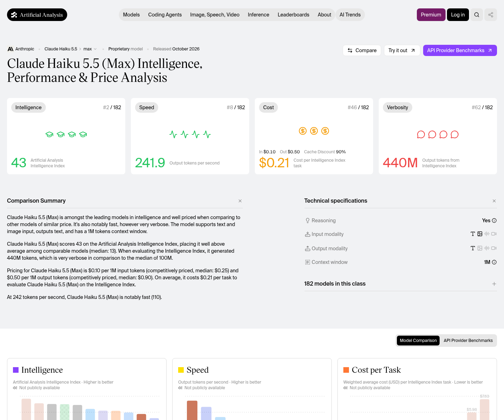The image size is (504, 420).
Task: Open the max variant dropdown
Action: click(90, 49)
